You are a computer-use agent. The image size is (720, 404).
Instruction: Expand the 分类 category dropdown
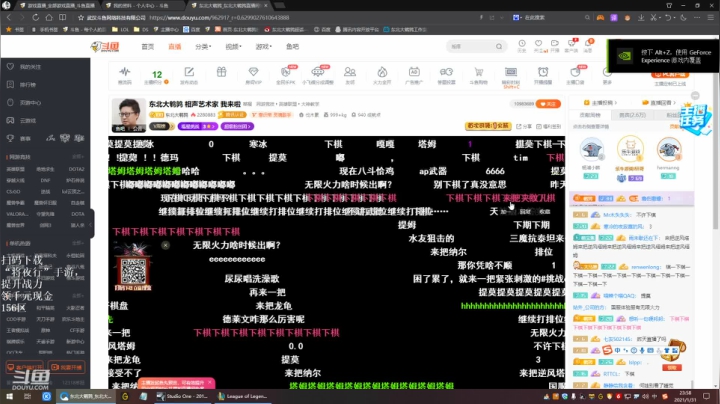coord(203,46)
